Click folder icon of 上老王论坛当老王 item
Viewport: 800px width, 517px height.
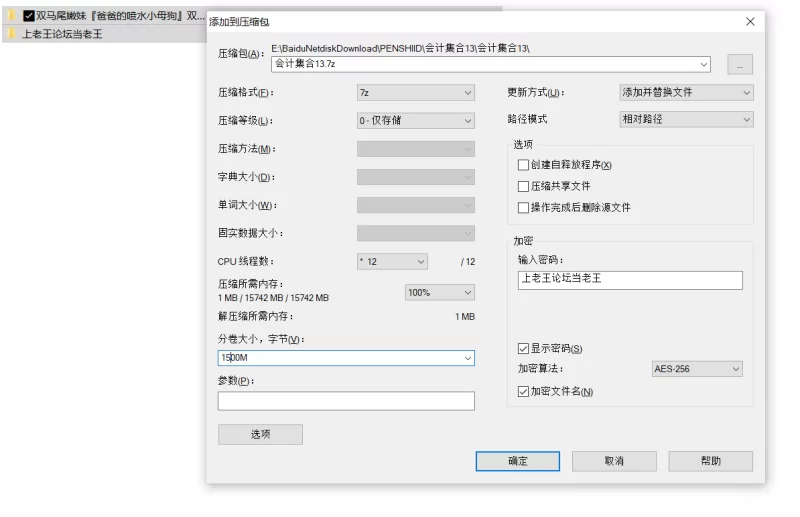pos(12,34)
